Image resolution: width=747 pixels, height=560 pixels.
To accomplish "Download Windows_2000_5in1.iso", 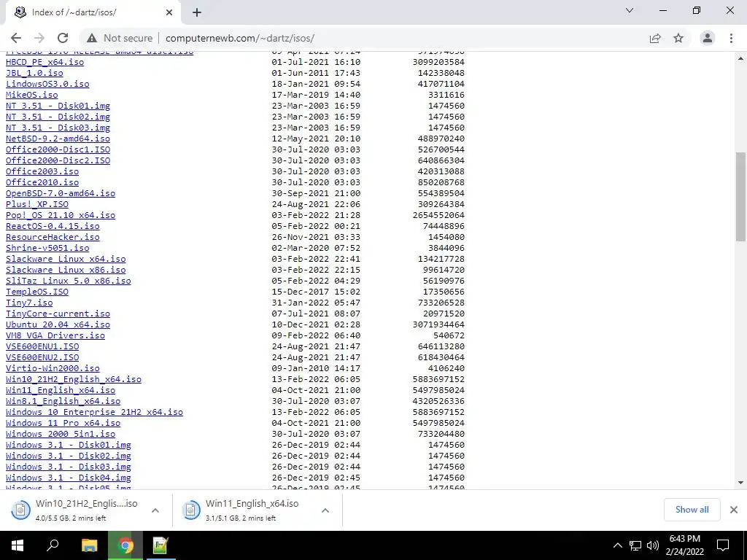I will coord(61,435).
